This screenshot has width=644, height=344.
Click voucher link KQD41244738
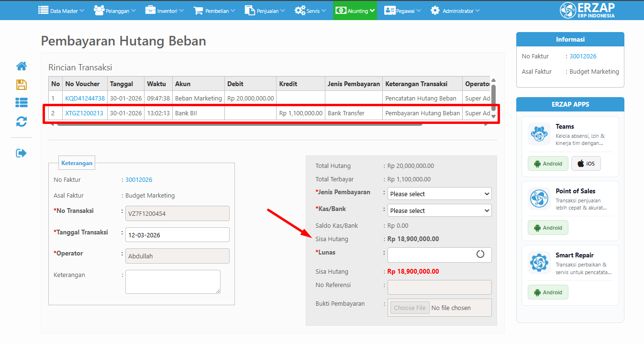[x=85, y=99]
